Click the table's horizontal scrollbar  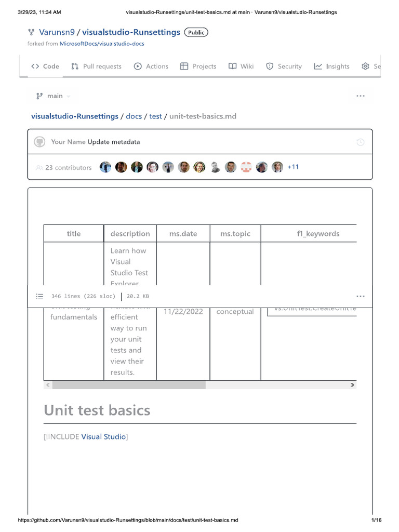click(129, 385)
